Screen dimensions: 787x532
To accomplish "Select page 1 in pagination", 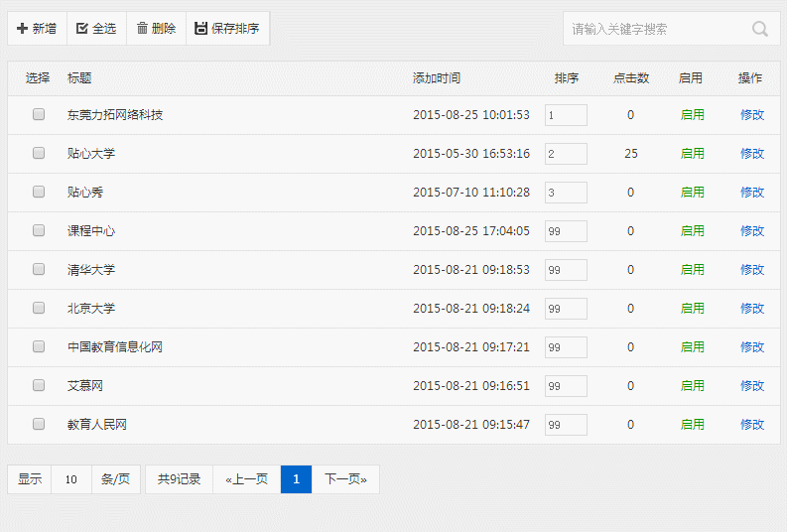I will pyautogui.click(x=296, y=479).
